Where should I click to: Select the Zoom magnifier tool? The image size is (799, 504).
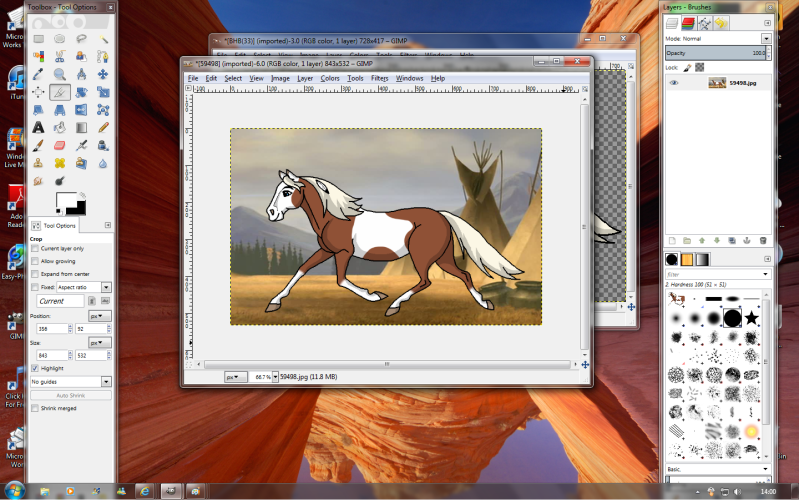[60, 74]
